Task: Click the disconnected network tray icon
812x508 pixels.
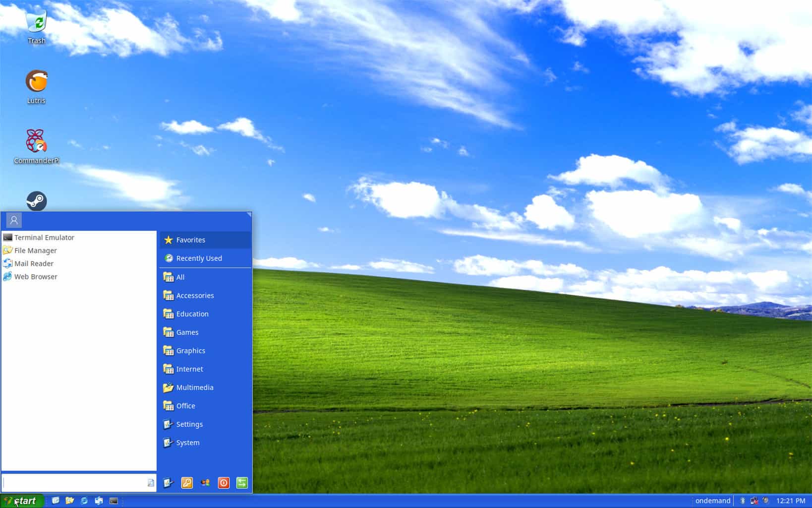Action: [754, 501]
